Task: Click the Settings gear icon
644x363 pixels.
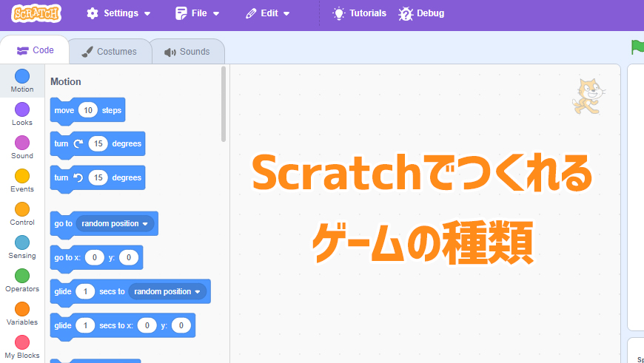Action: (x=93, y=13)
